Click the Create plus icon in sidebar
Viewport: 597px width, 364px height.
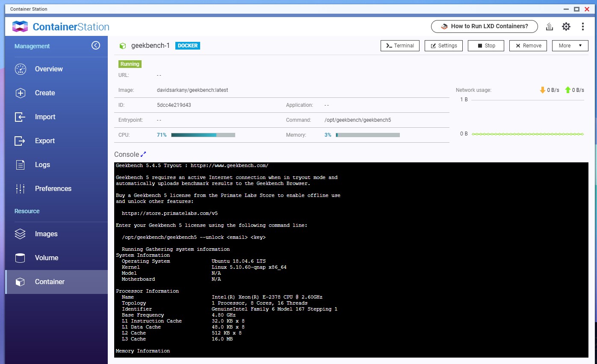click(x=20, y=93)
